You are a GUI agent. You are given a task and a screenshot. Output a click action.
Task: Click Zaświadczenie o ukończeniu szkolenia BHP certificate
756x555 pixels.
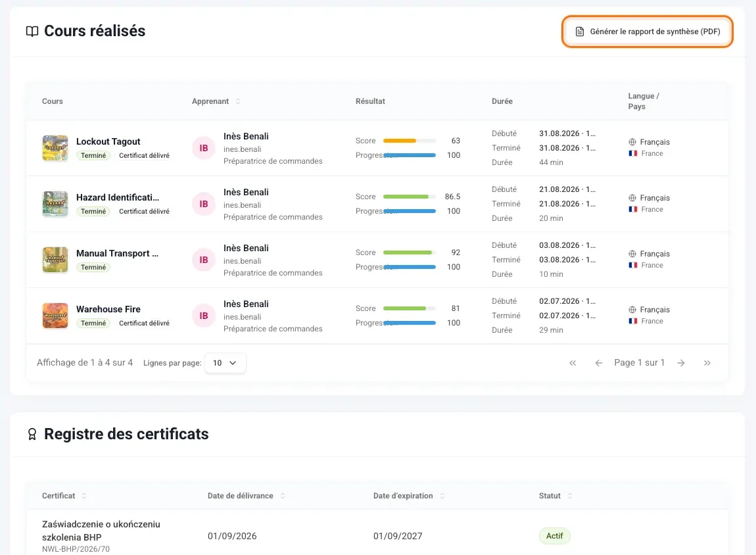(x=101, y=531)
